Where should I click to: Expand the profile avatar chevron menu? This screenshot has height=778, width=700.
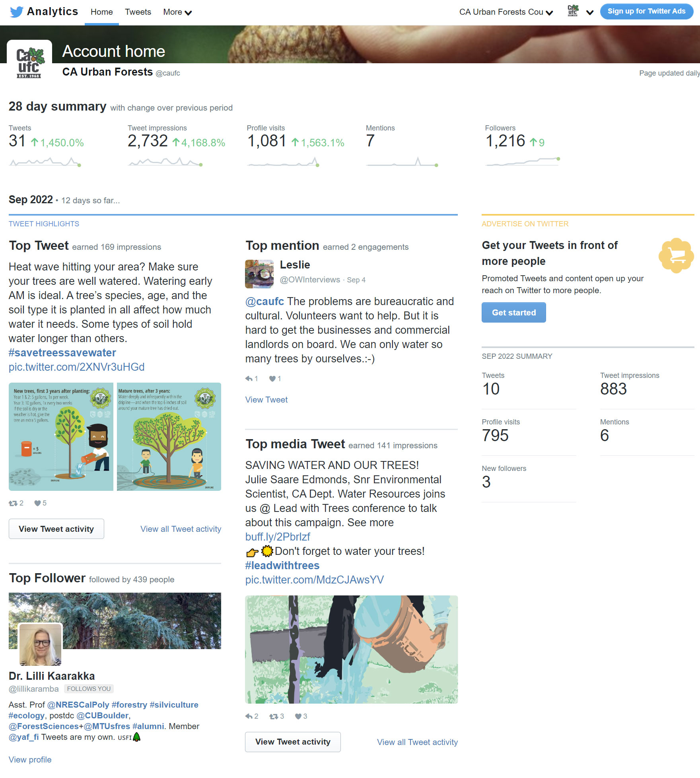pos(590,12)
